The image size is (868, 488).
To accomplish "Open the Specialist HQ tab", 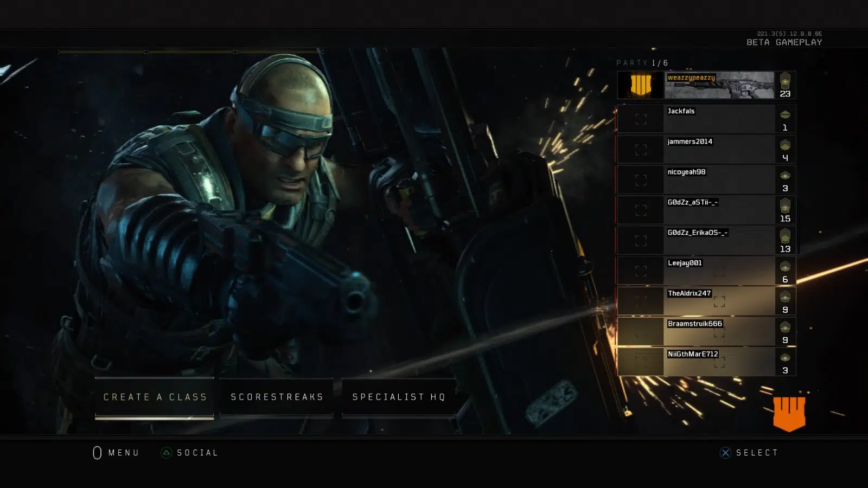I will point(399,397).
